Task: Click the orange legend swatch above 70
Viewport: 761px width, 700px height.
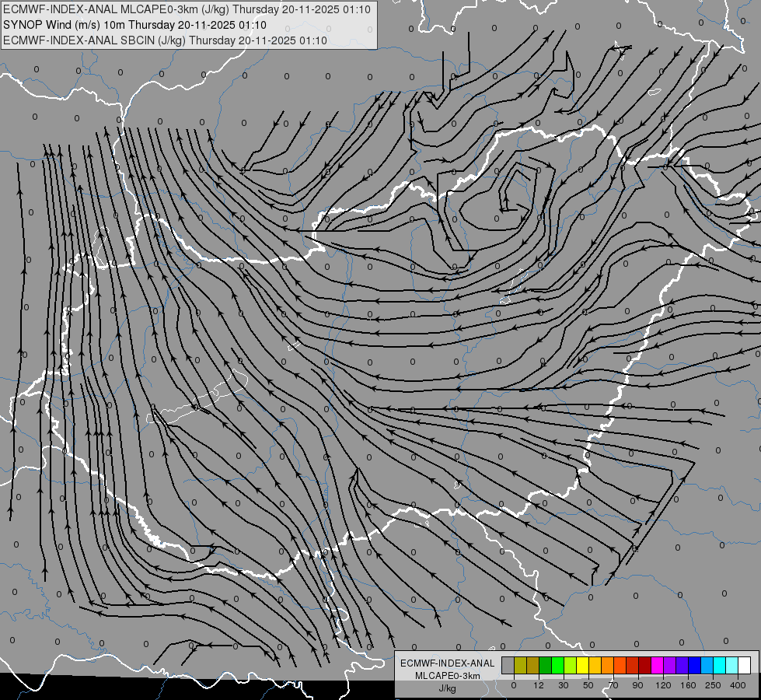Action: point(608,665)
